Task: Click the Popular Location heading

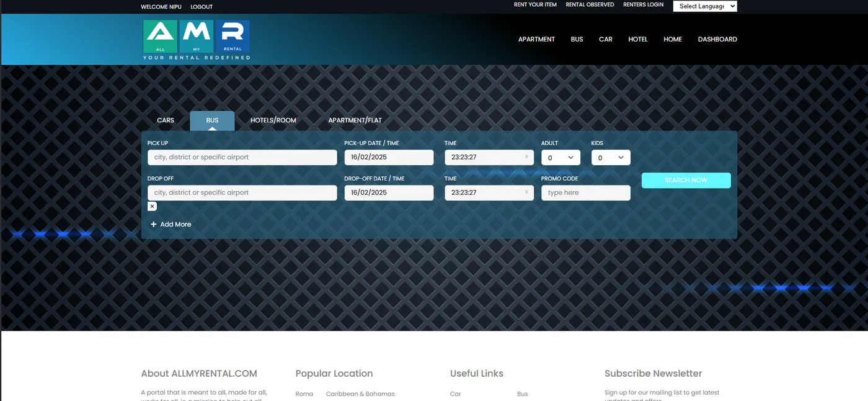Action: click(334, 374)
